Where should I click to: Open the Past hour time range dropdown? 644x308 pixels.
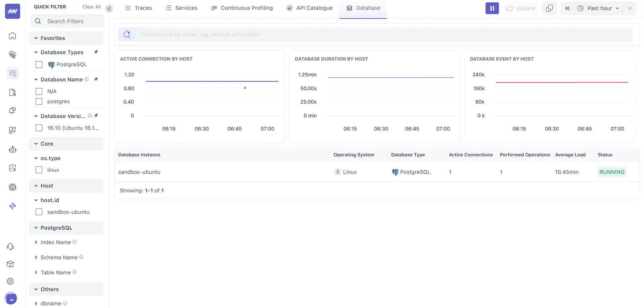pyautogui.click(x=598, y=8)
